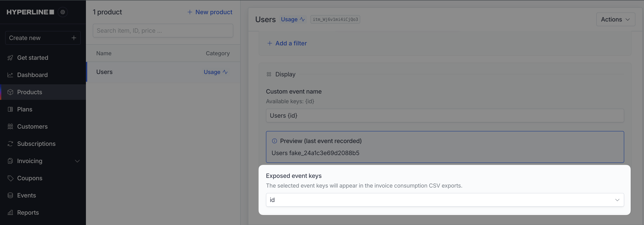644x225 pixels.
Task: Click plus icon beside New product
Action: (x=190, y=12)
